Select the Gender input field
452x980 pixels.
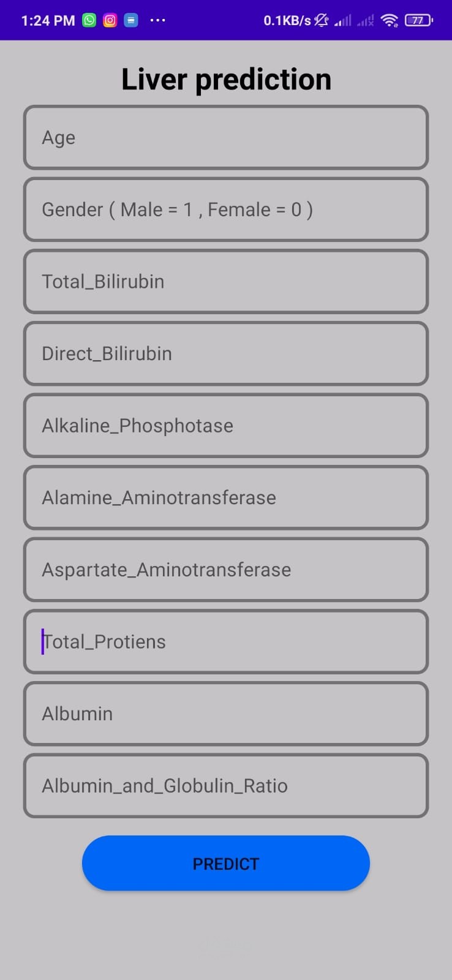(226, 209)
